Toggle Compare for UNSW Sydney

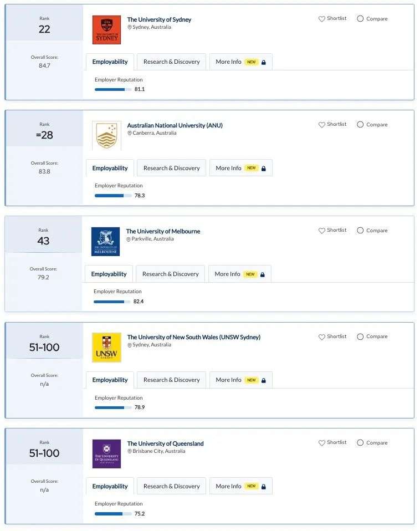click(372, 336)
